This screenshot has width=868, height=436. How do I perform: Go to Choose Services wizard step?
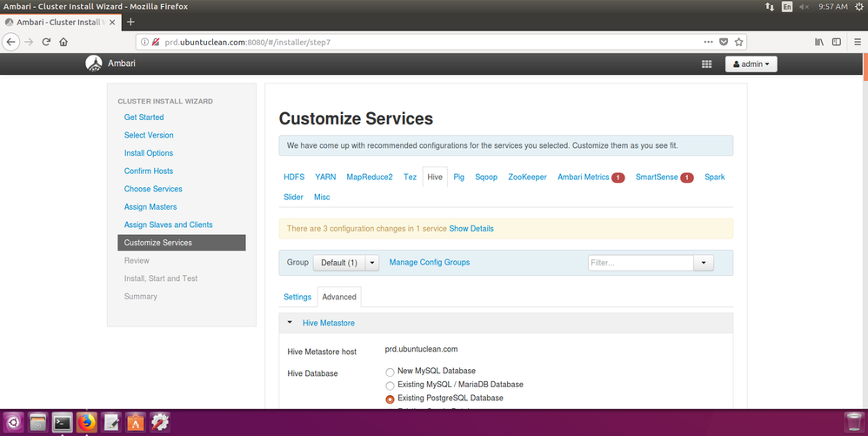click(x=153, y=189)
